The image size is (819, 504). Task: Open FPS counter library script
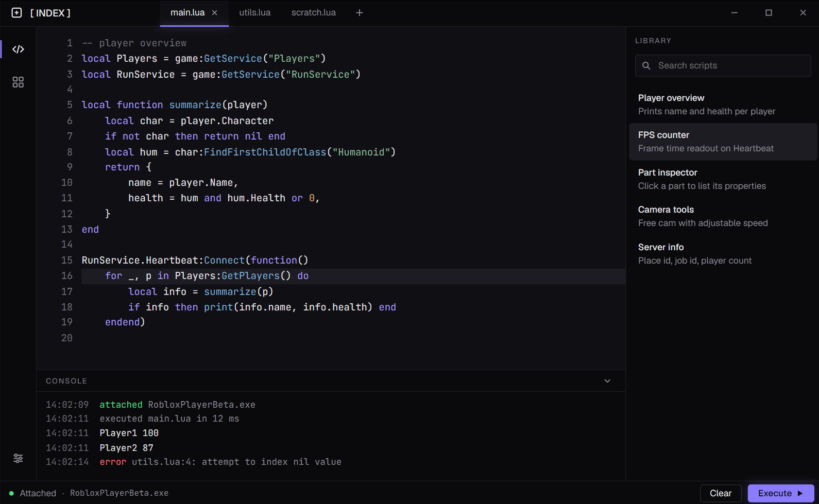click(723, 142)
